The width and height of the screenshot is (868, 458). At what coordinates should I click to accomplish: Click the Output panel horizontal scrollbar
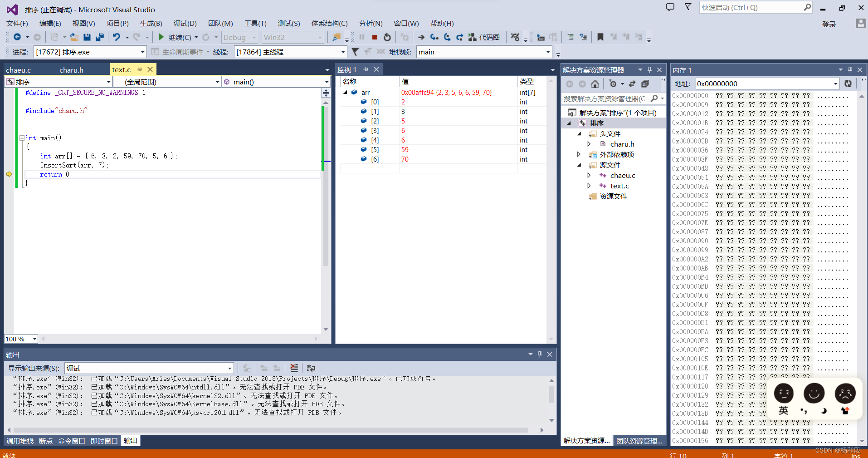pyautogui.click(x=270, y=430)
